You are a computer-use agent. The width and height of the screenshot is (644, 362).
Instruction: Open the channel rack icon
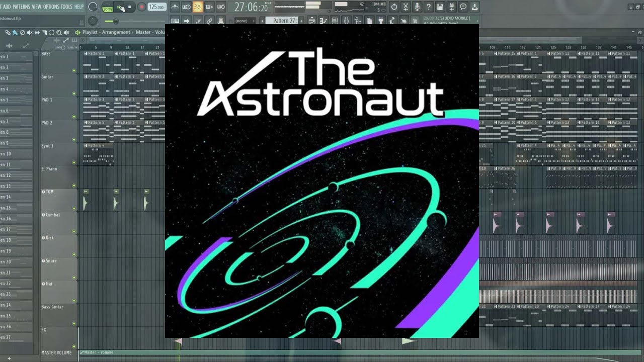click(x=335, y=21)
